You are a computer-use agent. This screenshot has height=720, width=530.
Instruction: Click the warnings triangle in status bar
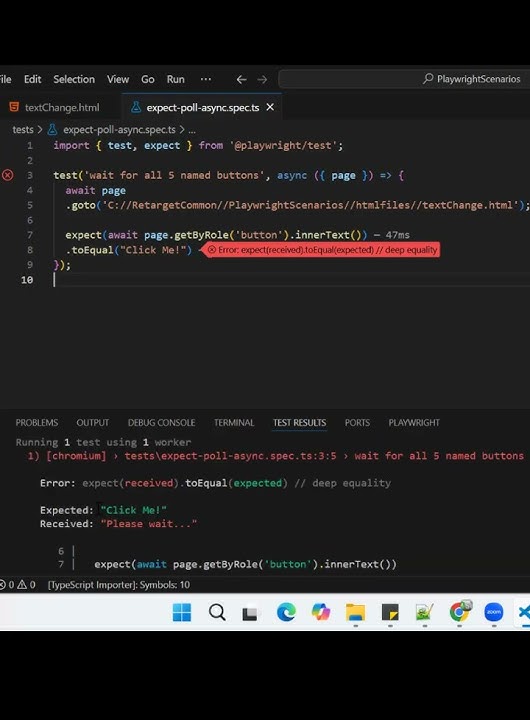tap(22, 585)
